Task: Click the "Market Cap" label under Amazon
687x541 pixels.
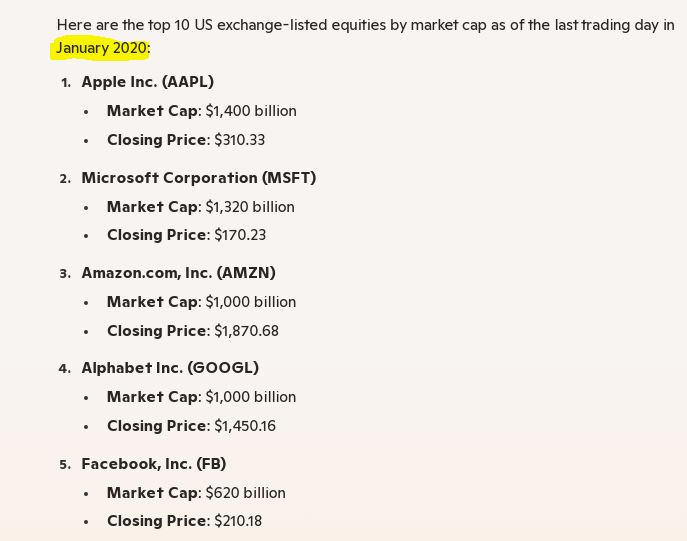Action: coord(152,302)
